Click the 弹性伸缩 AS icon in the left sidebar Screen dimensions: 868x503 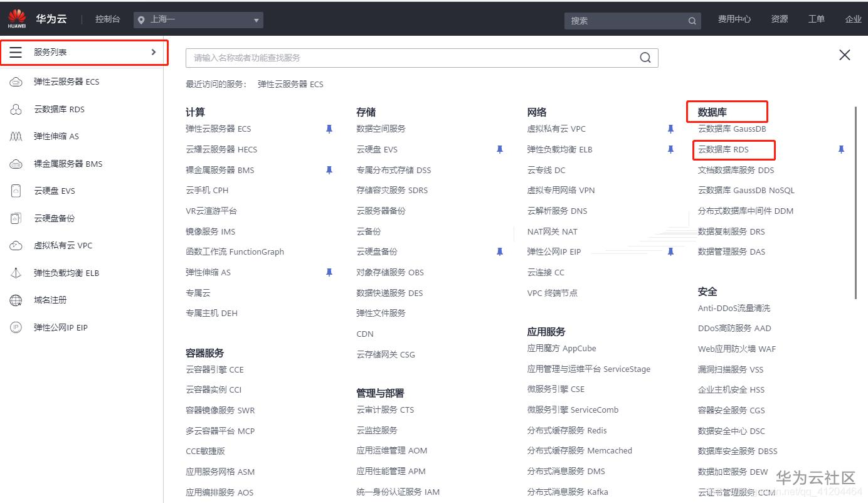coord(16,137)
